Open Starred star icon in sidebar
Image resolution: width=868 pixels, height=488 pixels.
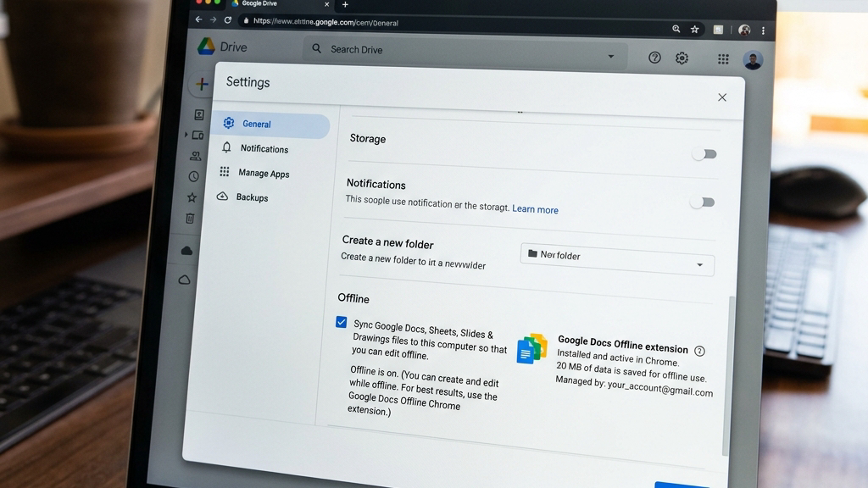(x=192, y=197)
